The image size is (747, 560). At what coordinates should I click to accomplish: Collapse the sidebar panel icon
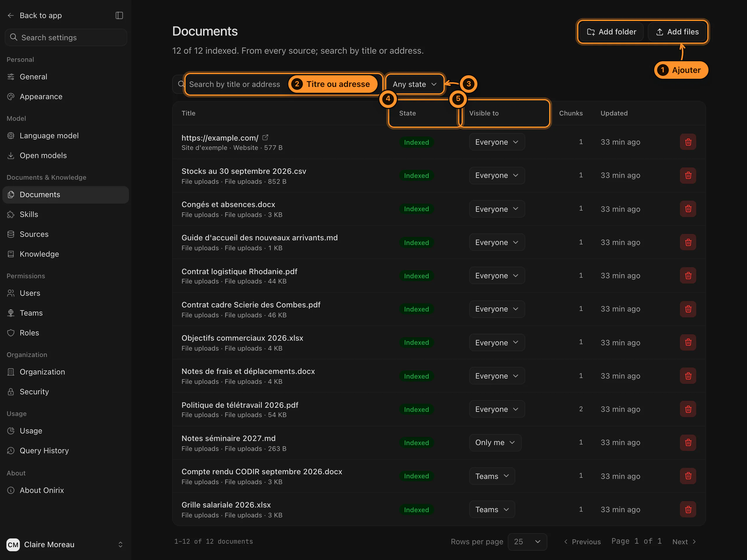click(x=119, y=15)
